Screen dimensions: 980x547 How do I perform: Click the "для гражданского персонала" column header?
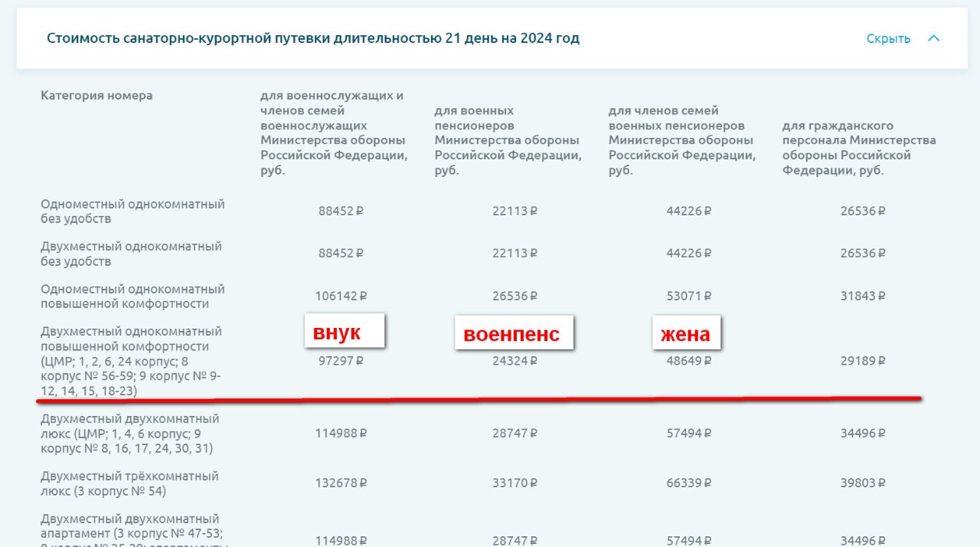click(858, 148)
